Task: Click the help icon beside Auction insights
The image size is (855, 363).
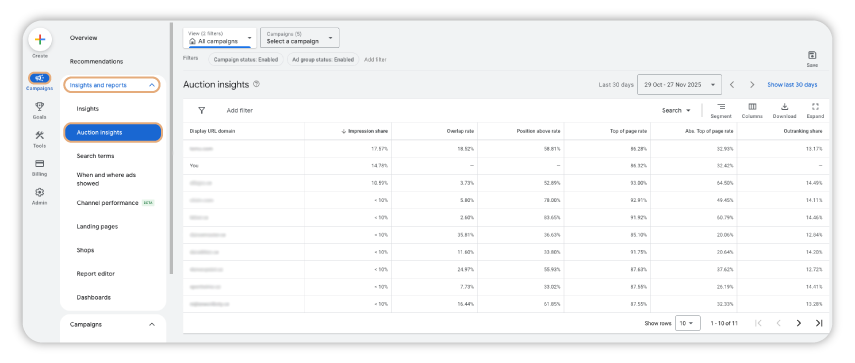Action: [x=257, y=84]
